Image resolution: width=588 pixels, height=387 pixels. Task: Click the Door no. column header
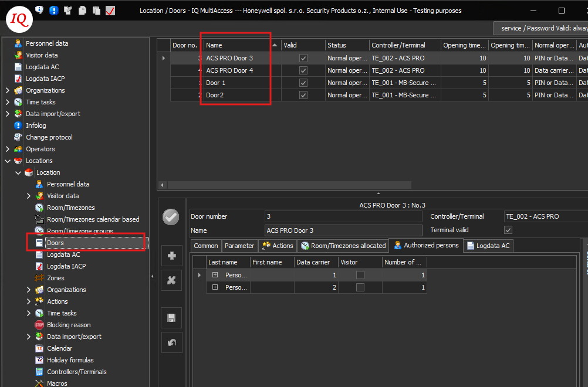coord(187,45)
